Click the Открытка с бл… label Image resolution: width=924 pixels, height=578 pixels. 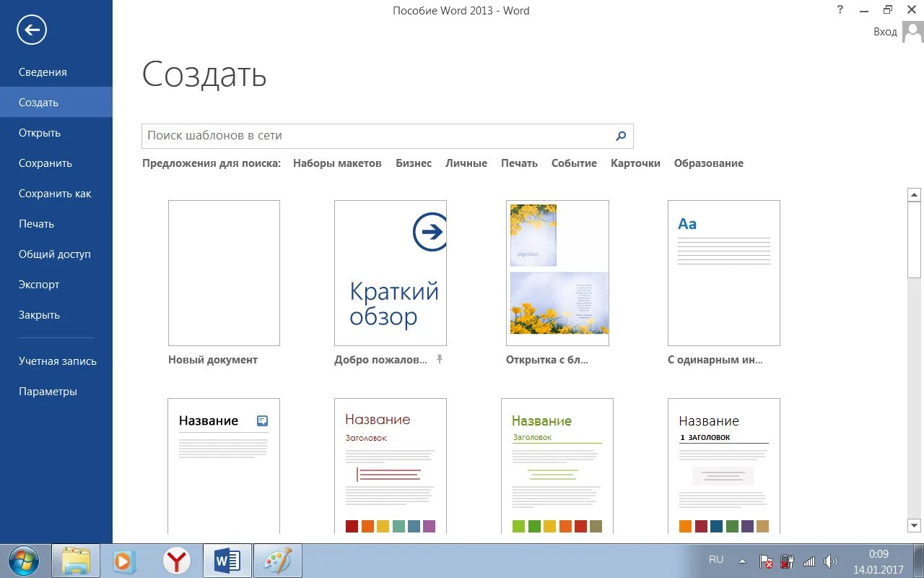click(x=547, y=360)
